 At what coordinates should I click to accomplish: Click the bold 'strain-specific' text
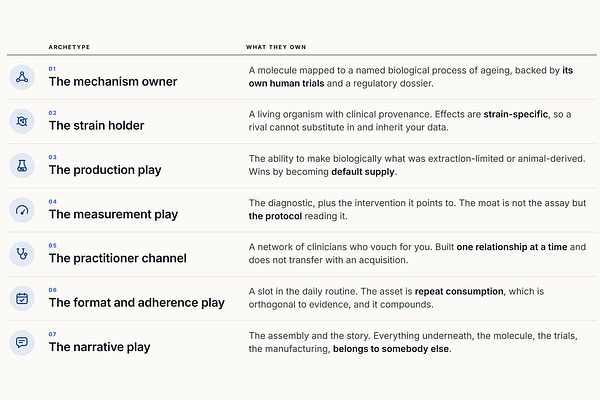coord(516,114)
